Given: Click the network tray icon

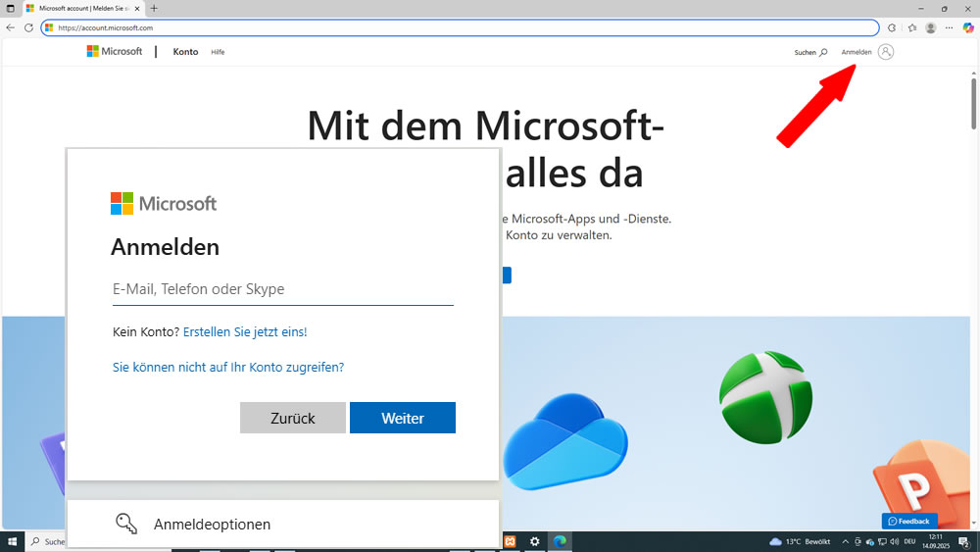Looking at the screenshot, I should point(882,541).
